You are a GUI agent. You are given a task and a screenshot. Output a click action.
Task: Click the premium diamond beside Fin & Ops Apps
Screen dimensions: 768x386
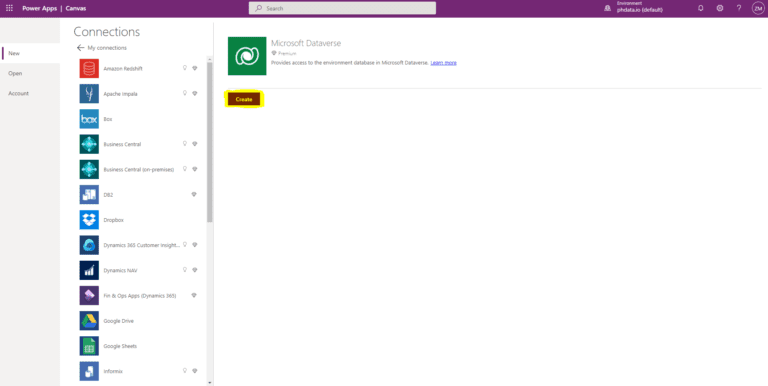tap(194, 295)
